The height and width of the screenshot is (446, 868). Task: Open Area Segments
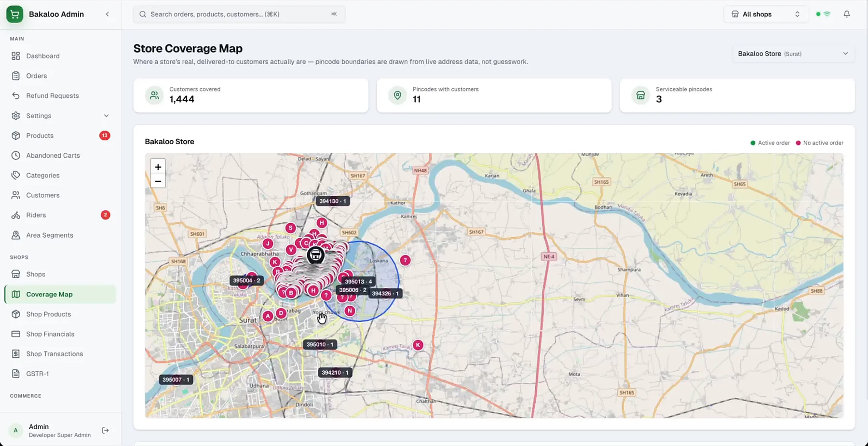pyautogui.click(x=60, y=235)
